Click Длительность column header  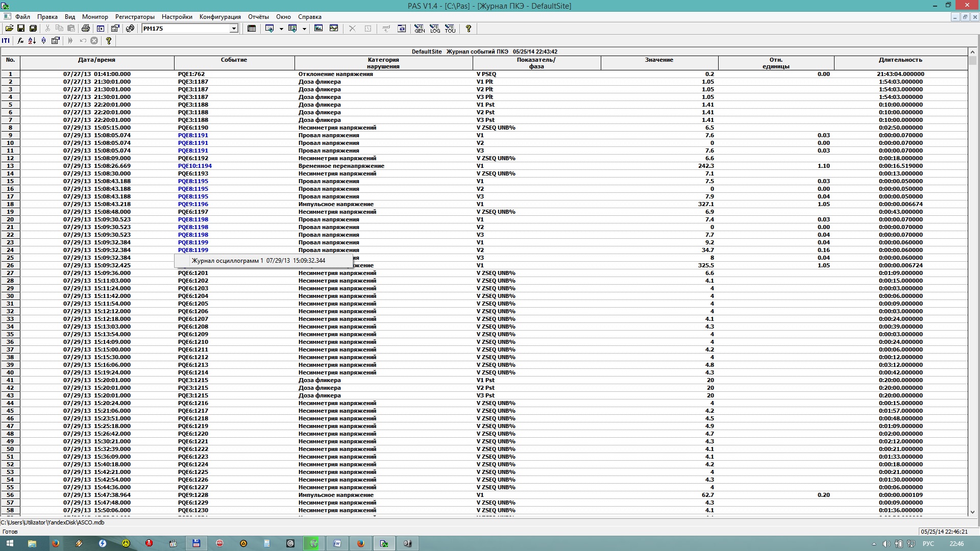pyautogui.click(x=900, y=60)
